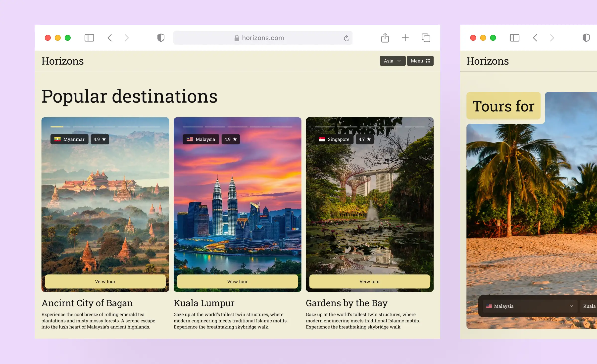The width and height of the screenshot is (597, 364).
Task: Click Veiw tour on Ancirnt City of Bagan
Action: (x=105, y=281)
